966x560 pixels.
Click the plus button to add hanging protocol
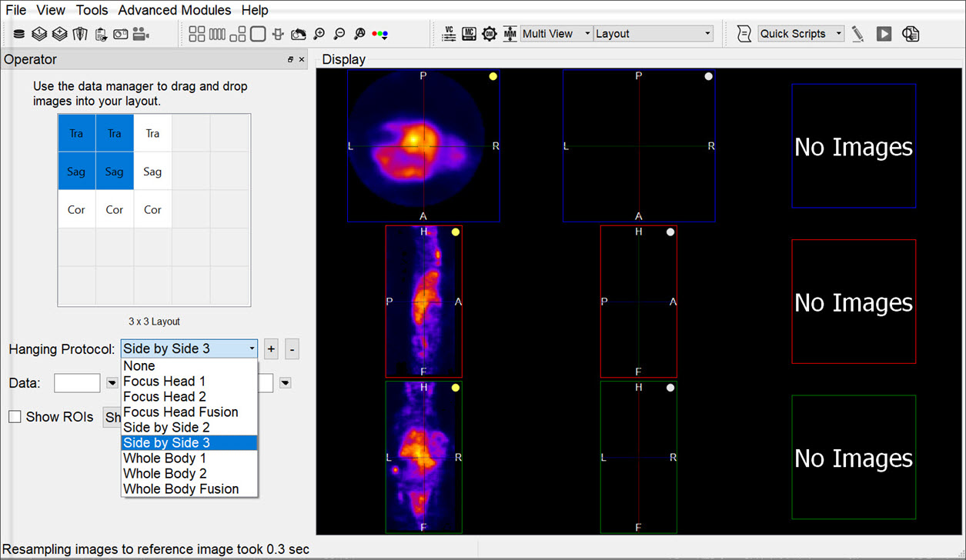point(271,349)
